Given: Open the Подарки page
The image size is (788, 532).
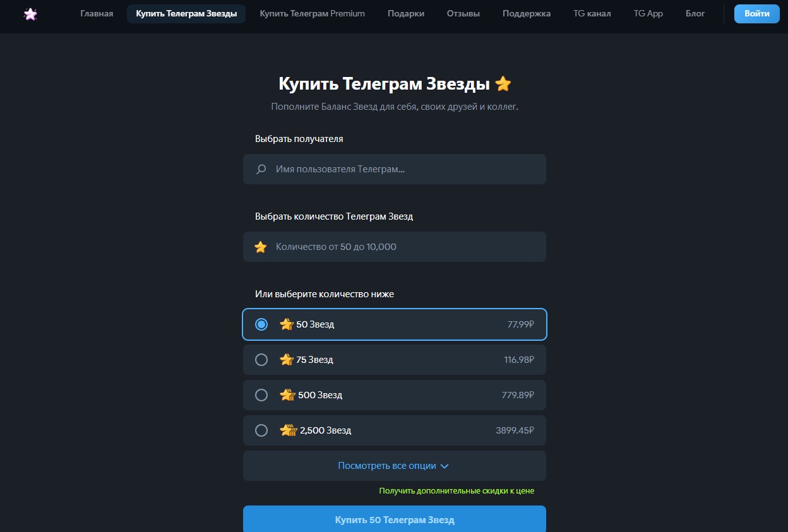Looking at the screenshot, I should pyautogui.click(x=406, y=13).
